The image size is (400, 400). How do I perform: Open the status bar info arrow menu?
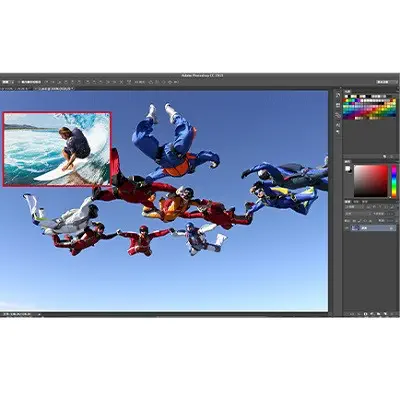point(39,314)
